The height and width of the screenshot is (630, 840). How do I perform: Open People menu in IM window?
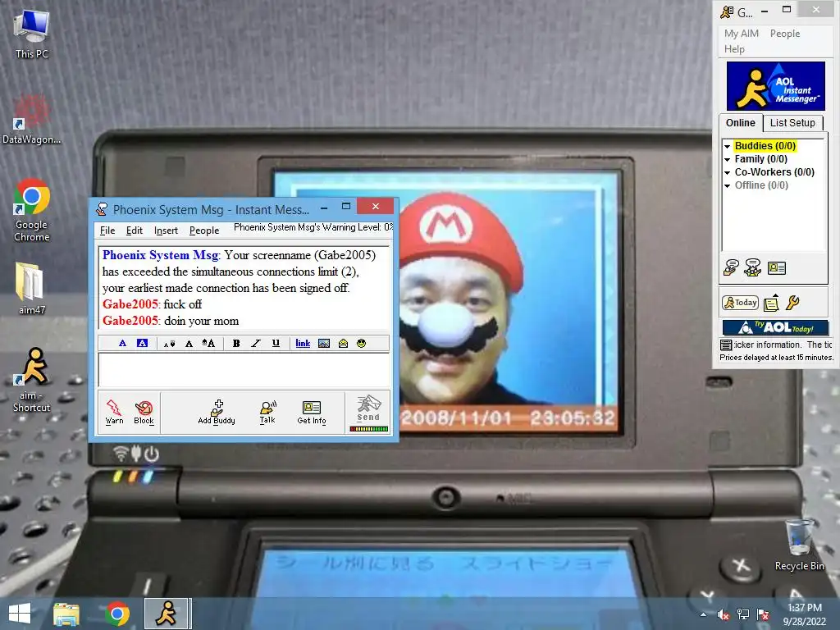pos(204,231)
